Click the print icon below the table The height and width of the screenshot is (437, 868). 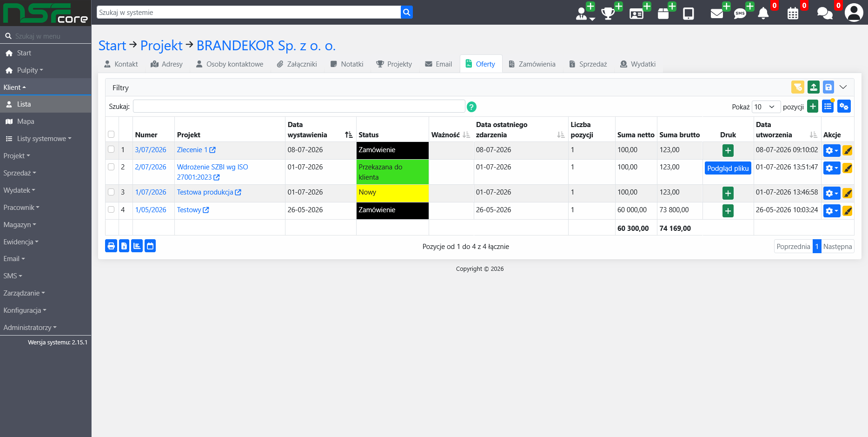111,246
